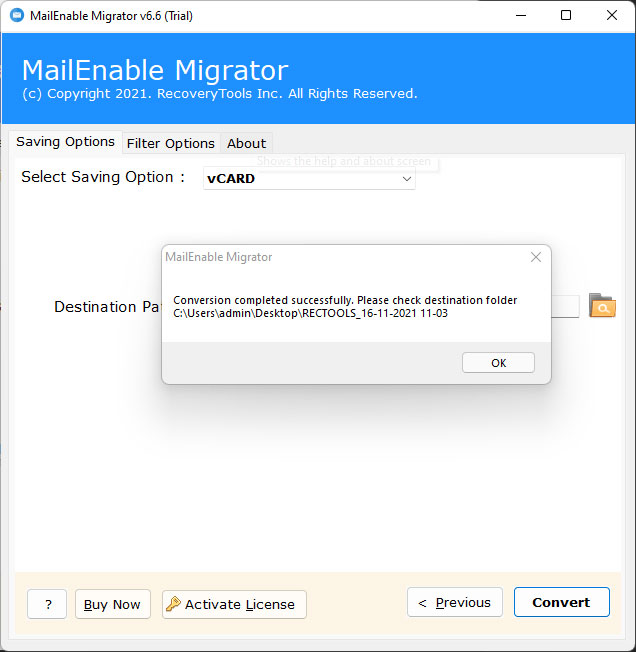Click Activate License with key icon
The width and height of the screenshot is (636, 652).
point(234,604)
